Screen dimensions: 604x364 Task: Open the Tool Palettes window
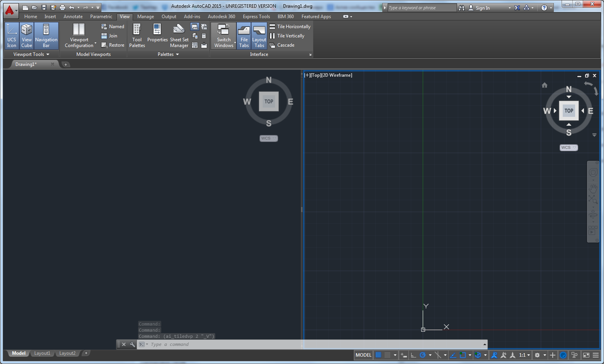click(x=137, y=35)
